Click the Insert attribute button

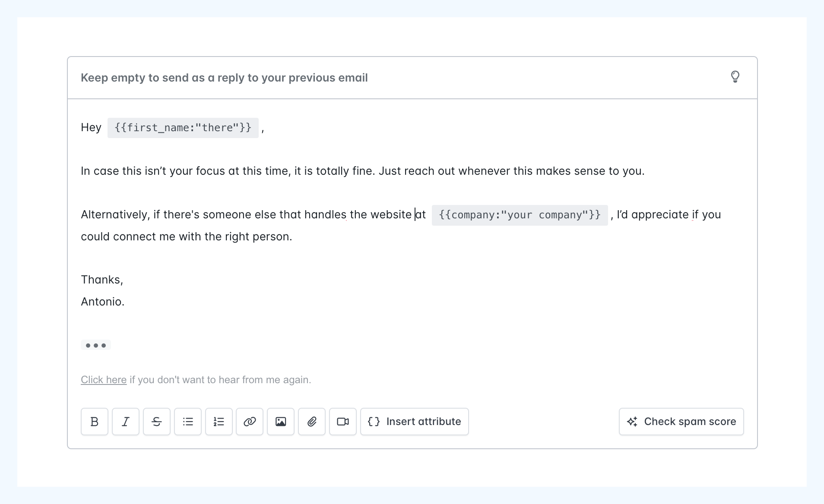[x=414, y=422]
